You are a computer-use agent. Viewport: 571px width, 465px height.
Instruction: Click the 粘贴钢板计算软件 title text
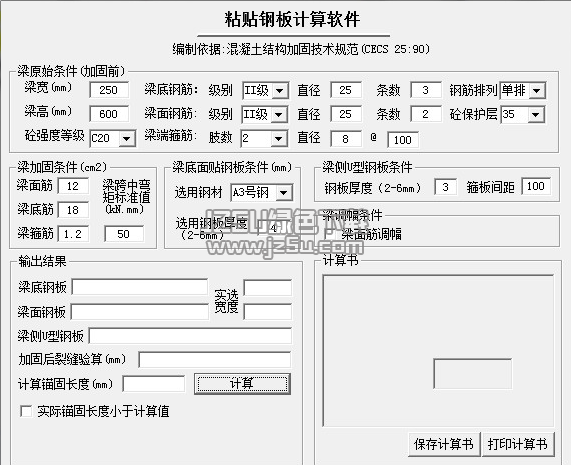292,19
